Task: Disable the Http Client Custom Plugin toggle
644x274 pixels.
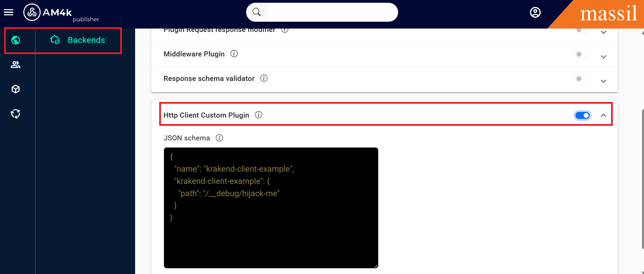Action: point(582,116)
